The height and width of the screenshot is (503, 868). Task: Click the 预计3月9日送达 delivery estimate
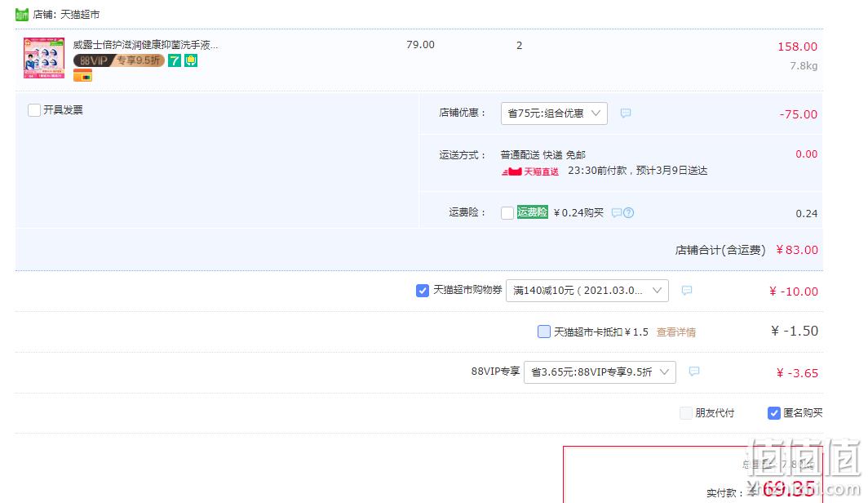click(x=671, y=171)
